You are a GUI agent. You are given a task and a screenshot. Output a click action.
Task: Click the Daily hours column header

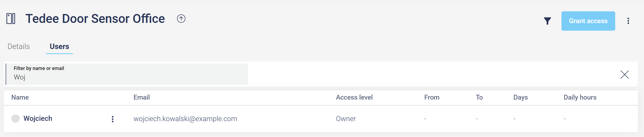coord(580,97)
